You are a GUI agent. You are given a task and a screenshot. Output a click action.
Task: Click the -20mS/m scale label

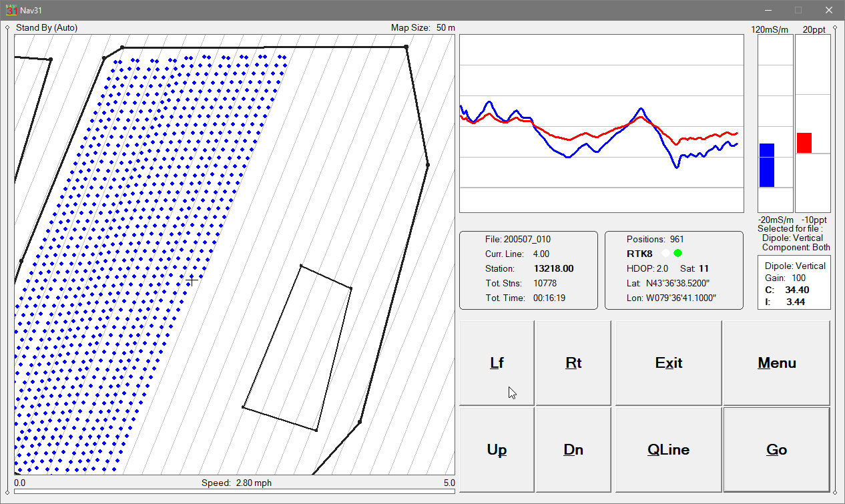[x=775, y=220]
